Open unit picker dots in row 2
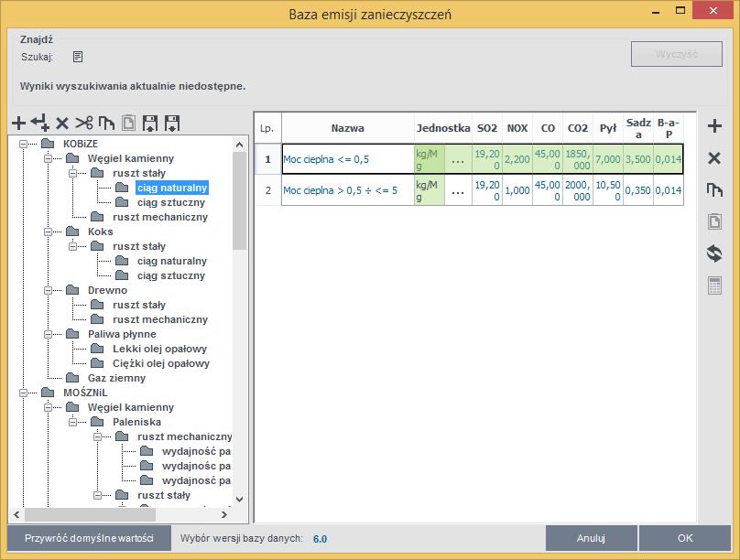 pyautogui.click(x=458, y=190)
